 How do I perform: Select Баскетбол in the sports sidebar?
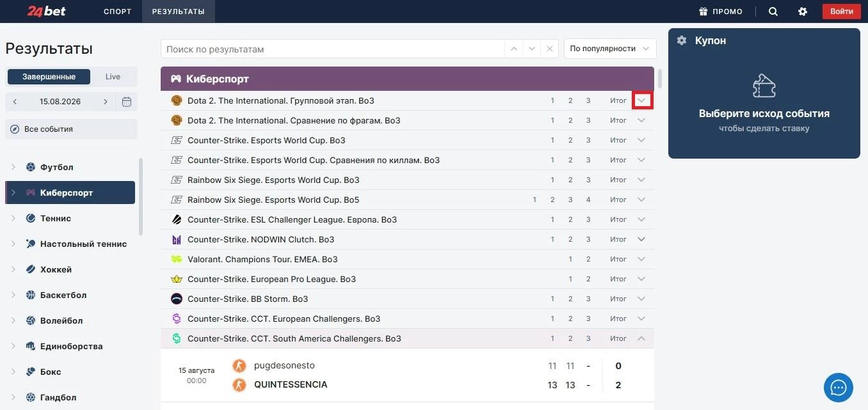tap(70, 295)
